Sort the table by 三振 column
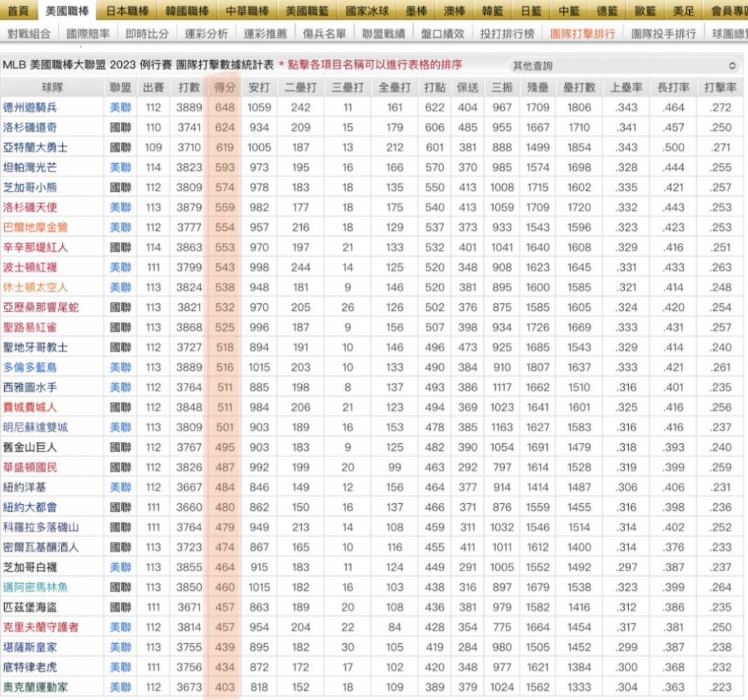The height and width of the screenshot is (700, 748). click(x=502, y=87)
